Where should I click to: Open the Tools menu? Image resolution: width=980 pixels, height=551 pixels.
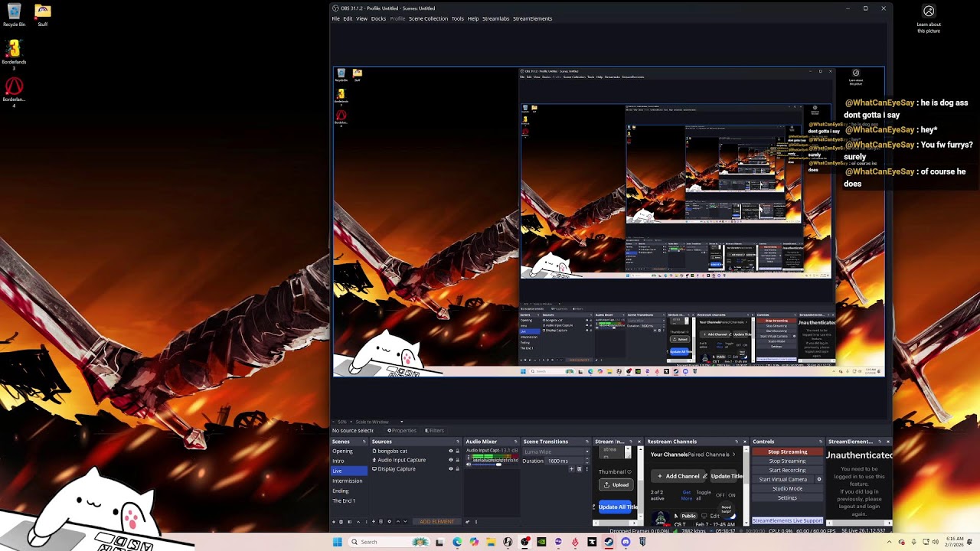pyautogui.click(x=457, y=18)
